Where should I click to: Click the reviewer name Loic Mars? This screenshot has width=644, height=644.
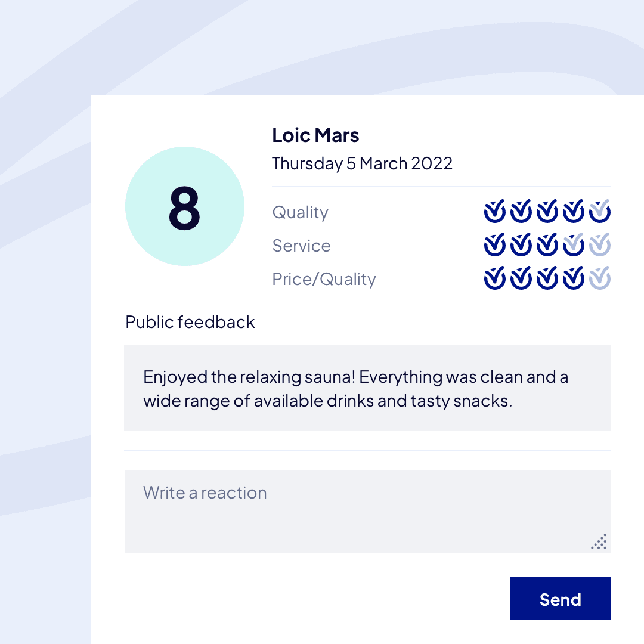[315, 135]
